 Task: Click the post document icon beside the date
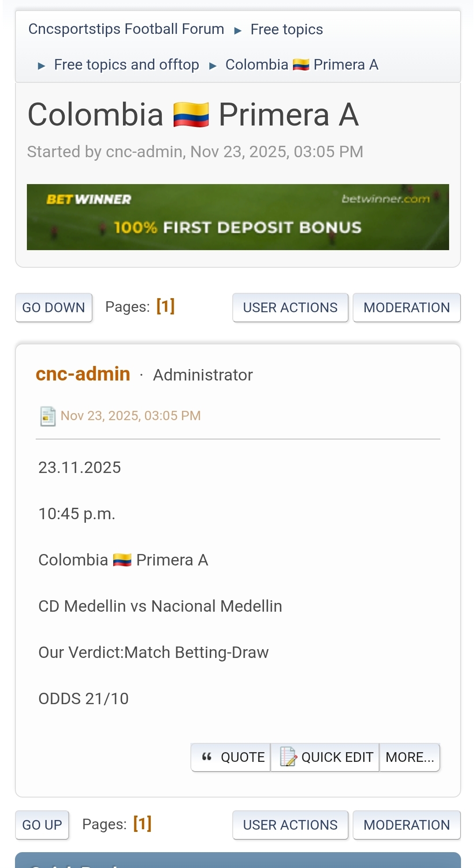point(48,416)
